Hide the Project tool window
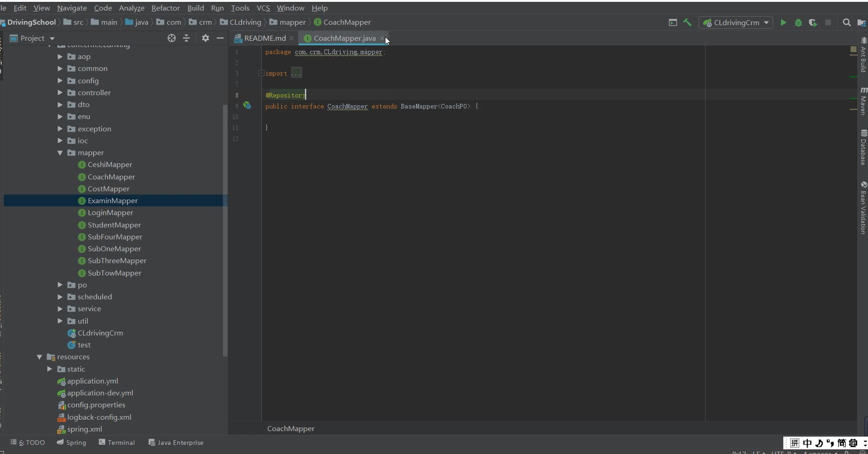868x454 pixels. tap(220, 38)
